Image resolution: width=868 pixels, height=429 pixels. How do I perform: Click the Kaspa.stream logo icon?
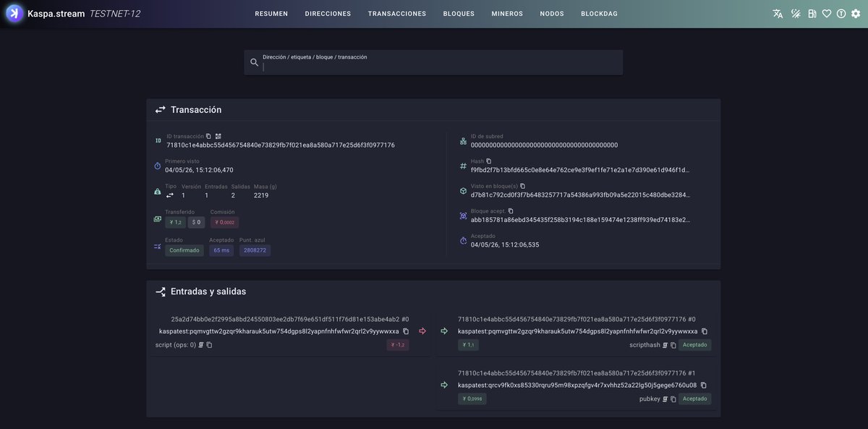(14, 13)
